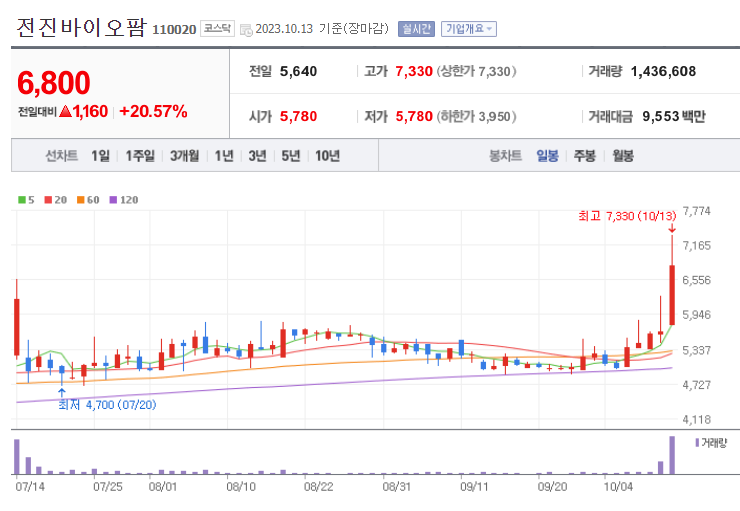Select the 1일 line chart tab

[x=101, y=156]
